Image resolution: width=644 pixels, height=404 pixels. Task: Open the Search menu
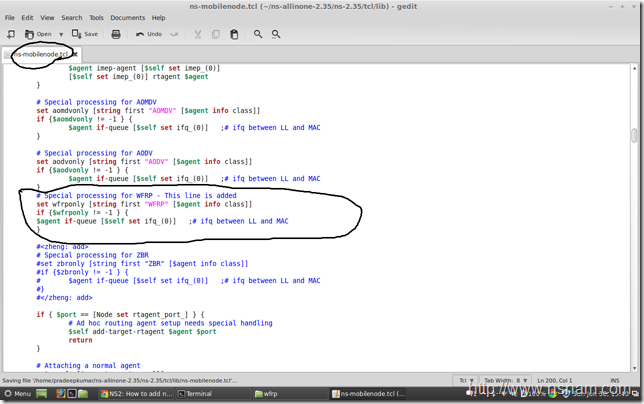pyautogui.click(x=71, y=18)
